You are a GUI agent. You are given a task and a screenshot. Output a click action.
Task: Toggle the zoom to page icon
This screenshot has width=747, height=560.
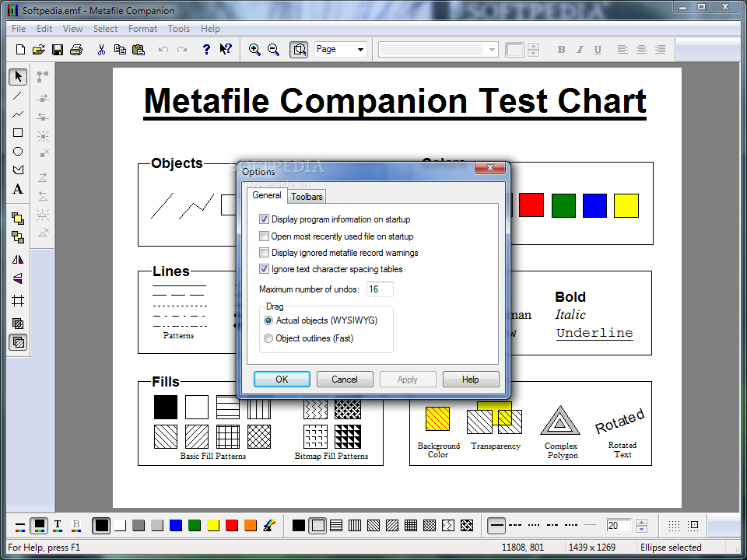pyautogui.click(x=299, y=49)
